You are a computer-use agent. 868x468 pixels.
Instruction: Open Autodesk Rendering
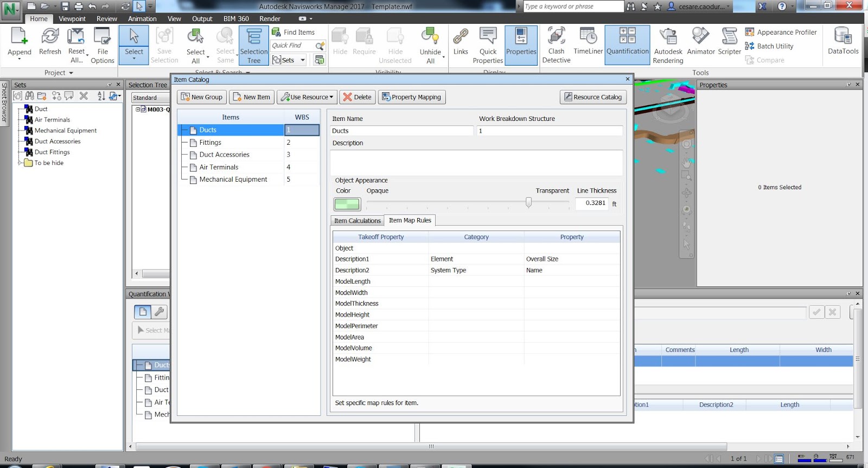(668, 46)
